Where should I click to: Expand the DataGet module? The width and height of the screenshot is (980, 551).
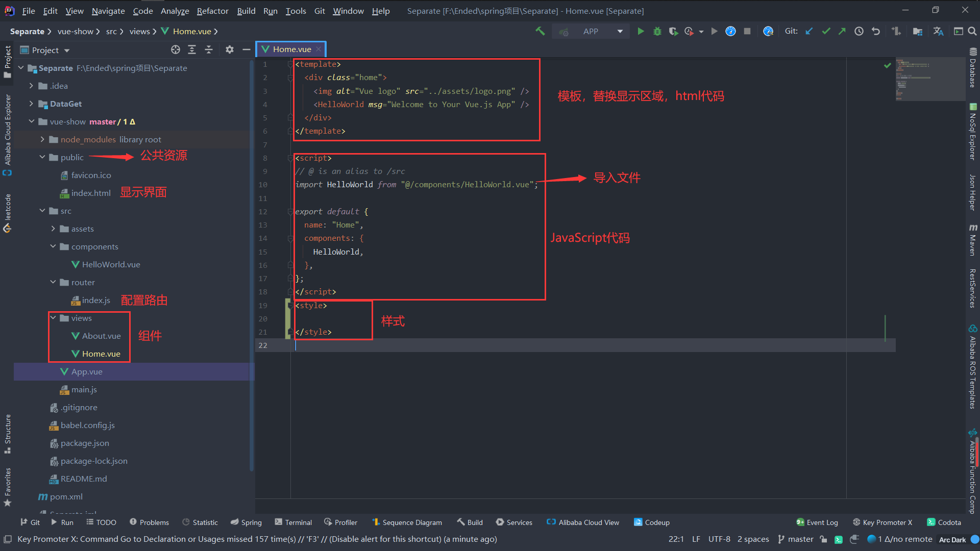[x=32, y=104]
